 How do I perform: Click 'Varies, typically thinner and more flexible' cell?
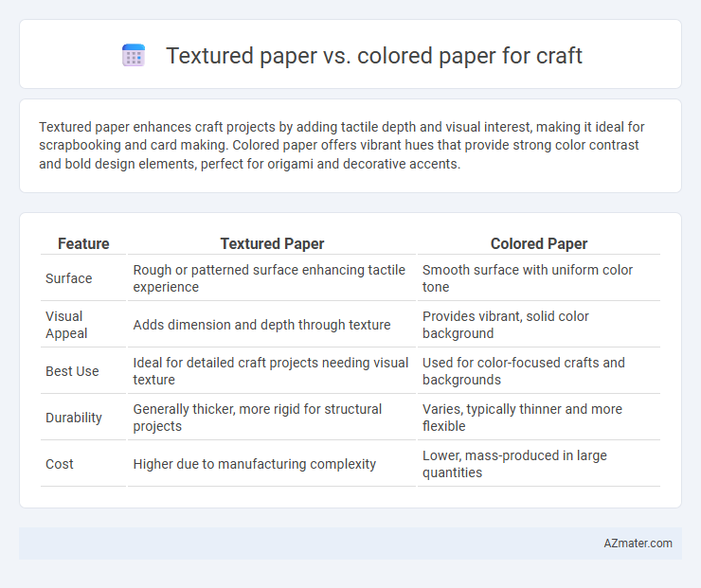(x=539, y=418)
